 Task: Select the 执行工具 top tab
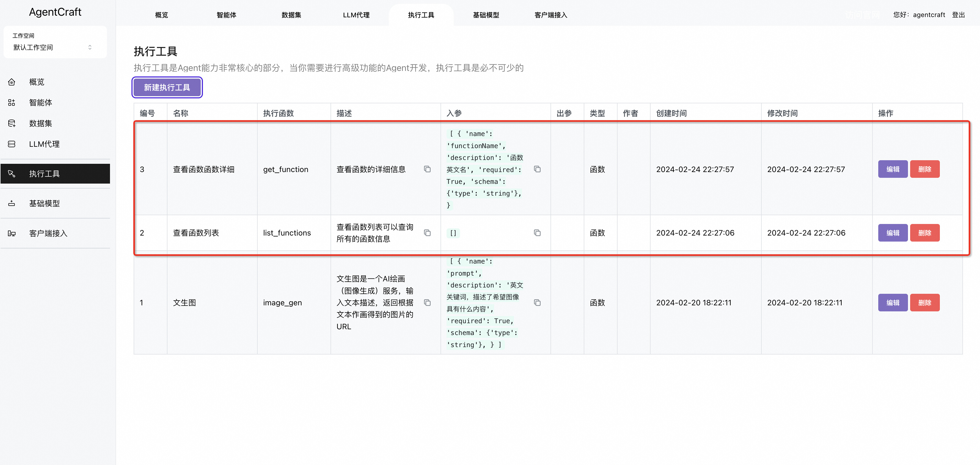click(421, 15)
